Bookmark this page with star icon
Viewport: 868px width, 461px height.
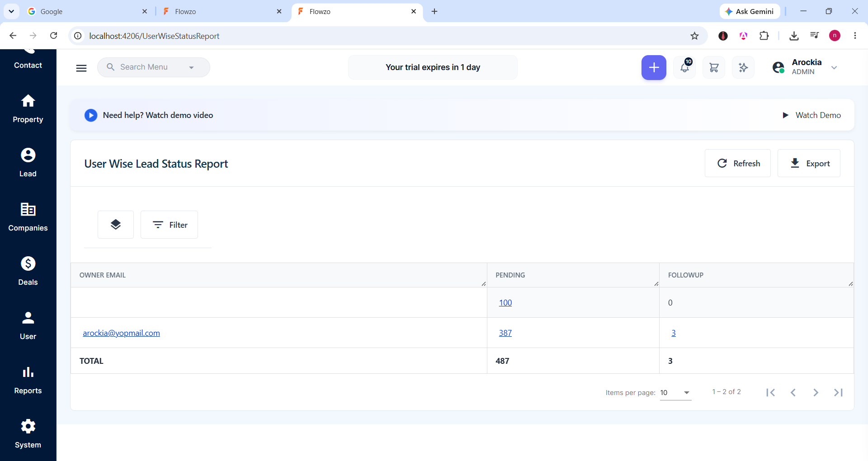tap(695, 36)
